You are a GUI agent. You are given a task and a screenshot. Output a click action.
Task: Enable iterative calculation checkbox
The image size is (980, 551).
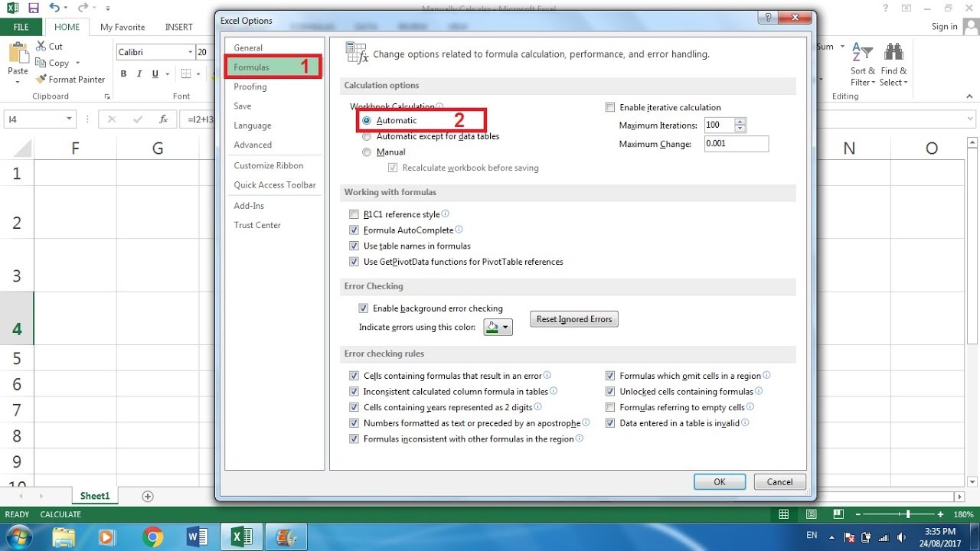point(610,107)
